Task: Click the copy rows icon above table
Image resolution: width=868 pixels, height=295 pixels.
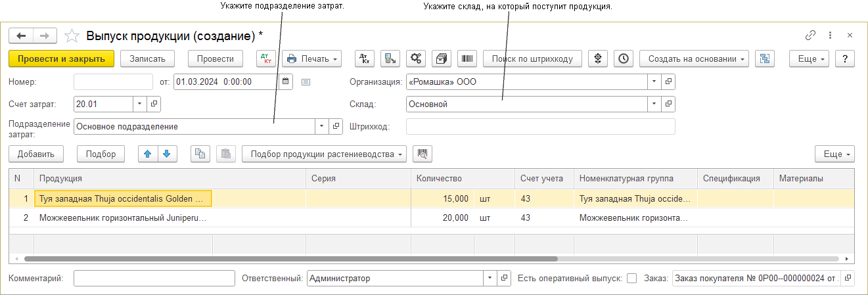Action: click(x=200, y=154)
